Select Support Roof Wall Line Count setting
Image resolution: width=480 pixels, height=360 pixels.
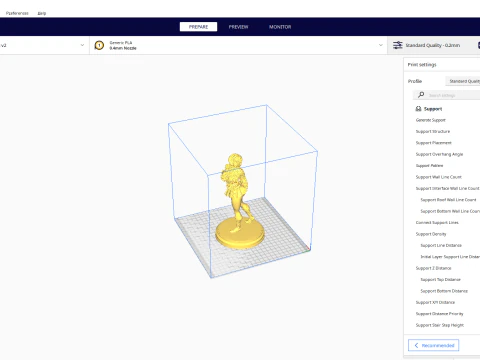pos(448,200)
